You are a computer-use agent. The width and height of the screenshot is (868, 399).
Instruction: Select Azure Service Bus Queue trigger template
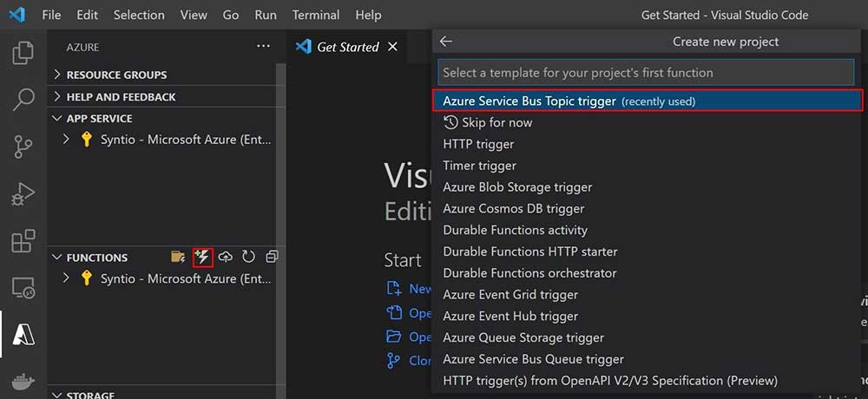click(648, 359)
